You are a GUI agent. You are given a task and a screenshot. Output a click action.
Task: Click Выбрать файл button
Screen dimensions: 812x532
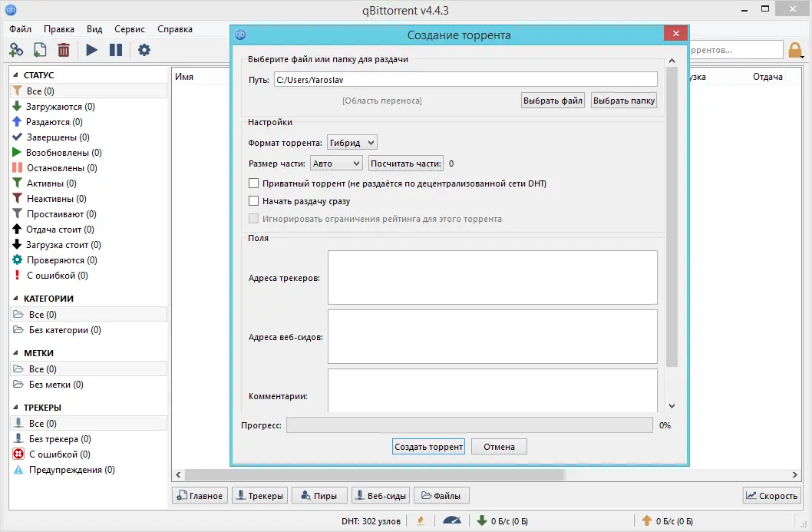553,101
